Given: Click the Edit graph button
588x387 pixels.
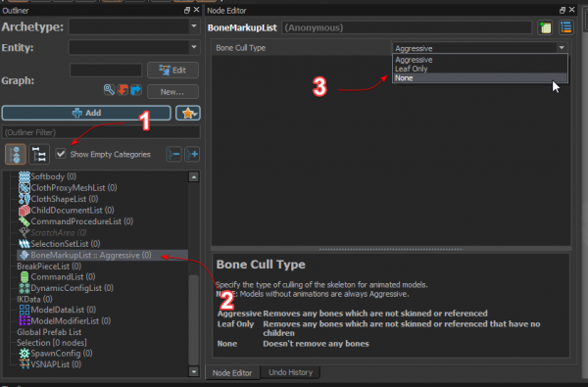Looking at the screenshot, I should [172, 71].
